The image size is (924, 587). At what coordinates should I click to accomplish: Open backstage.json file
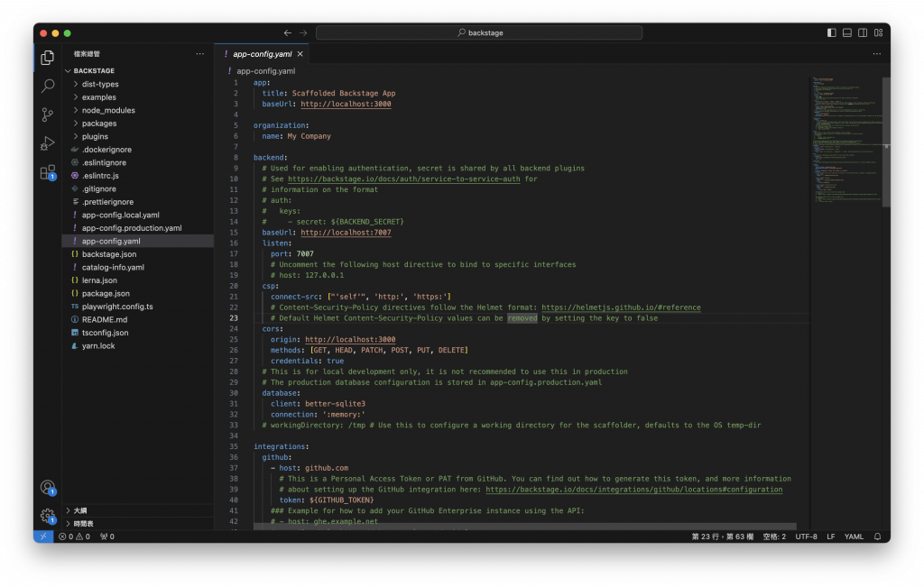tap(138, 253)
